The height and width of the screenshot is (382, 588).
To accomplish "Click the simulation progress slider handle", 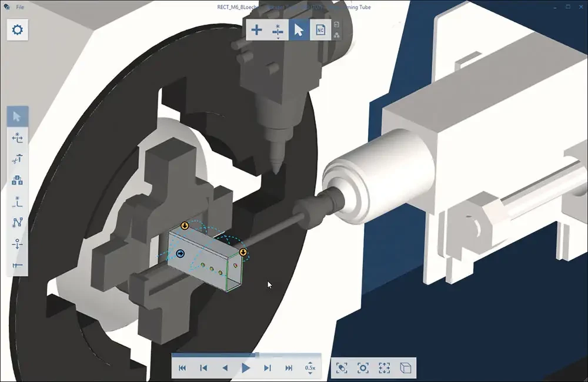I will (258, 354).
